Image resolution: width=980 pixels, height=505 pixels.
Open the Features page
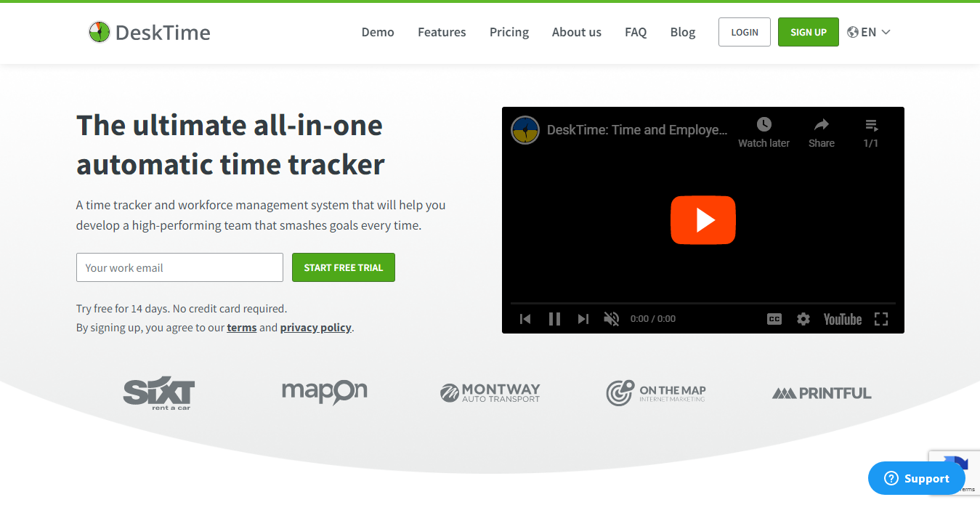(442, 32)
